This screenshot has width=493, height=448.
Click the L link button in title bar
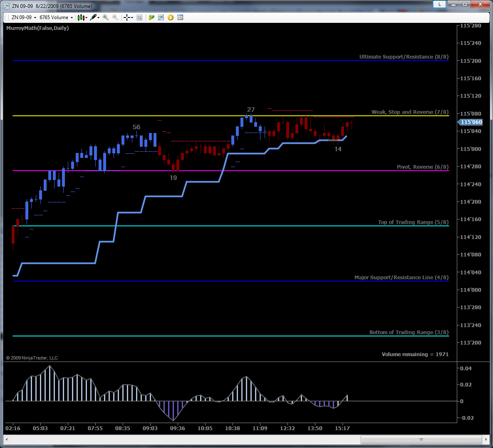[439, 4]
